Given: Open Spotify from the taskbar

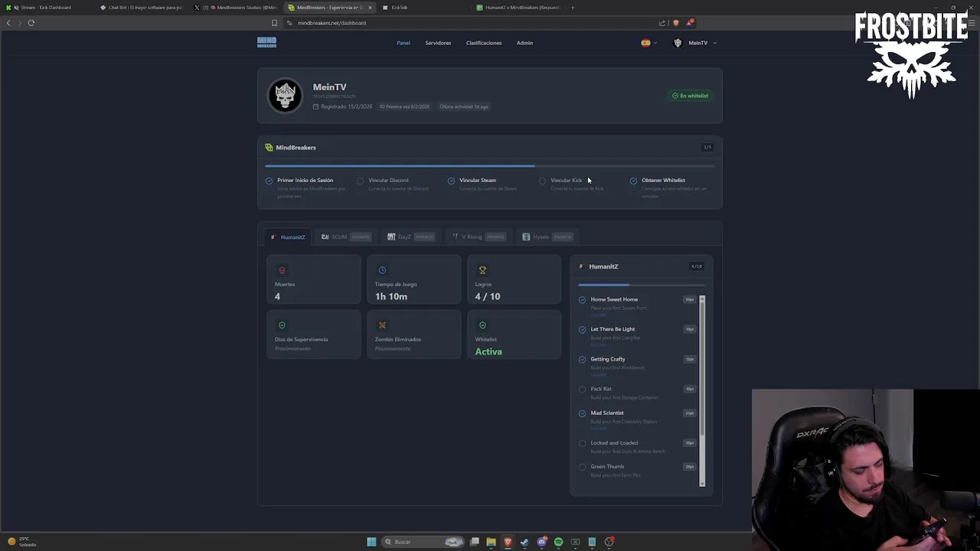Looking at the screenshot, I should (558, 542).
